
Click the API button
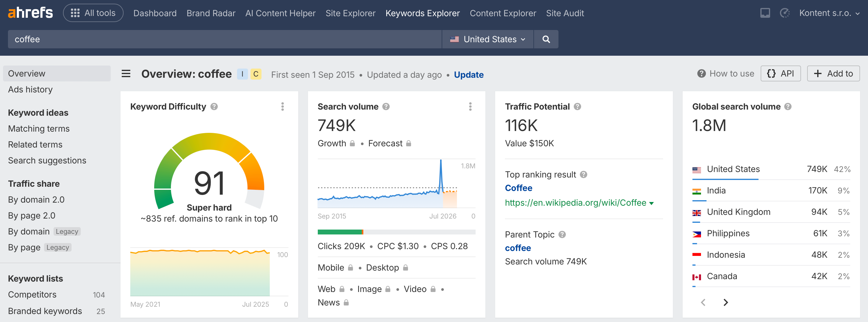(781, 73)
